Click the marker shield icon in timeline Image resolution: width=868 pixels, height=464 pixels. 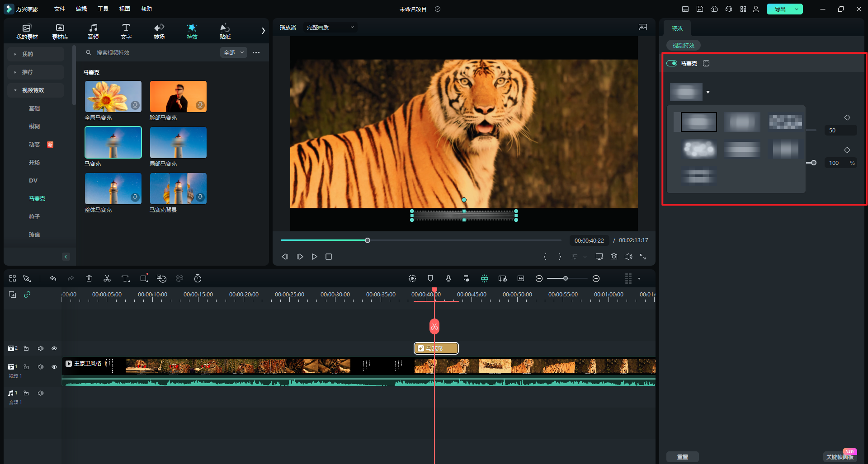pos(430,278)
